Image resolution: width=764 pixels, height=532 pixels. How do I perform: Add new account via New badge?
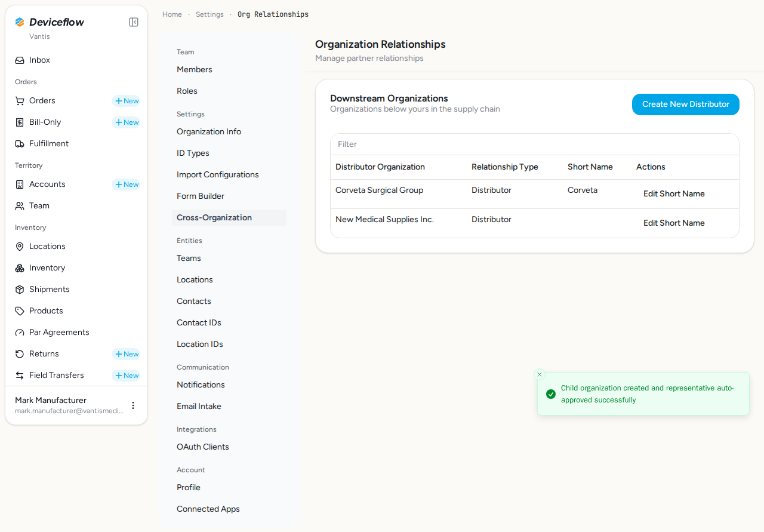point(127,184)
